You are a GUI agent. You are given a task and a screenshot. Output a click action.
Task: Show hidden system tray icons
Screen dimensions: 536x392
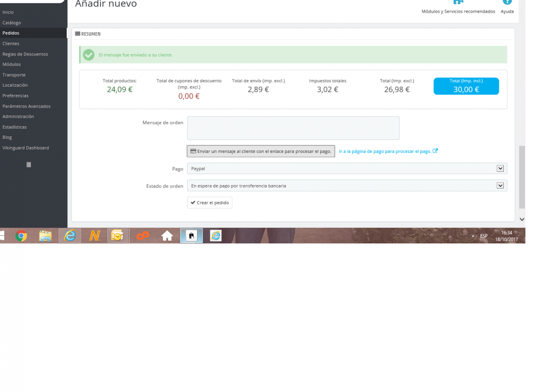pos(473,236)
